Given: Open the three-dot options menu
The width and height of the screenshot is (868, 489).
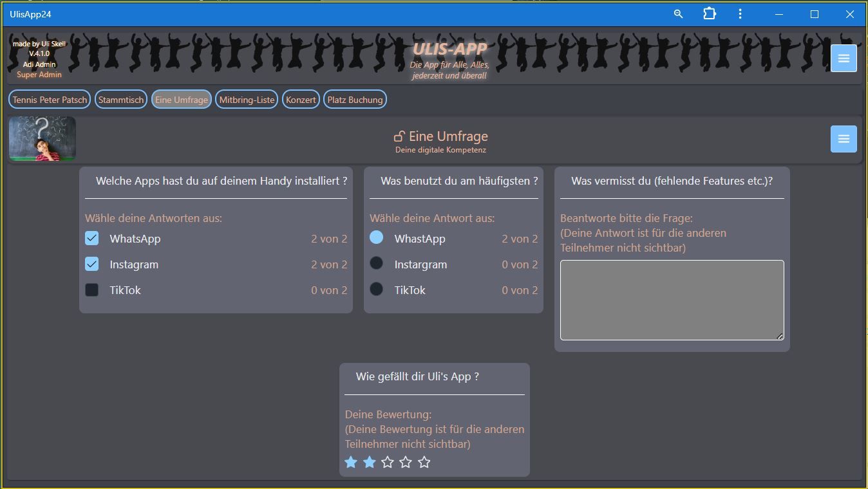Looking at the screenshot, I should pos(740,14).
